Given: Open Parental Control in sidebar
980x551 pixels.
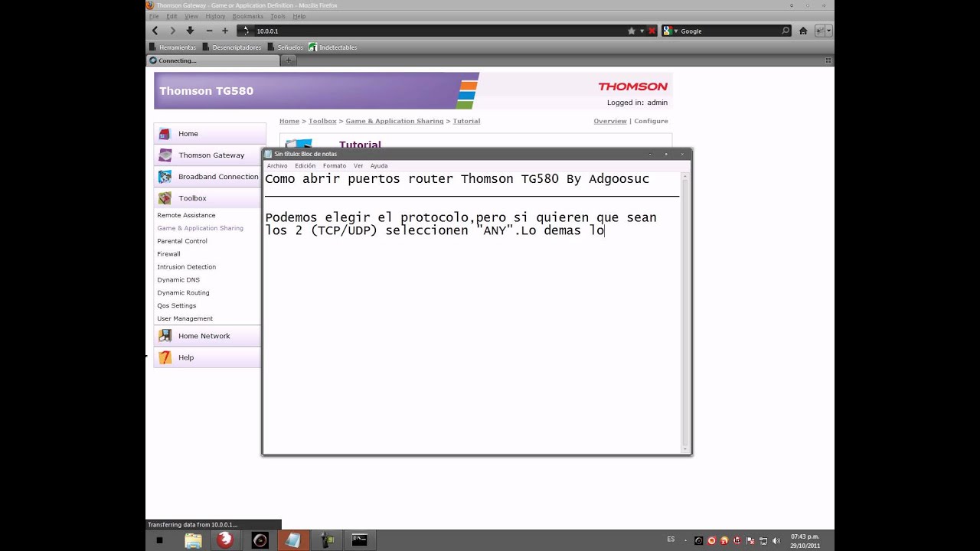Looking at the screenshot, I should pos(182,241).
